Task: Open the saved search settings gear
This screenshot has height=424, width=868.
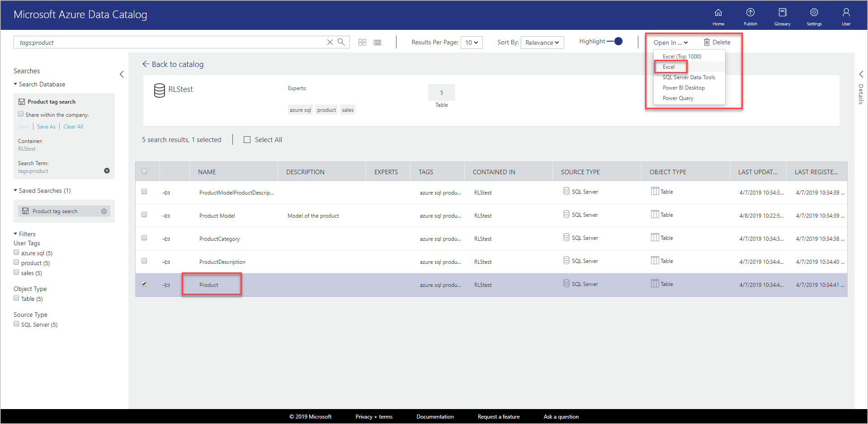Action: 104,211
